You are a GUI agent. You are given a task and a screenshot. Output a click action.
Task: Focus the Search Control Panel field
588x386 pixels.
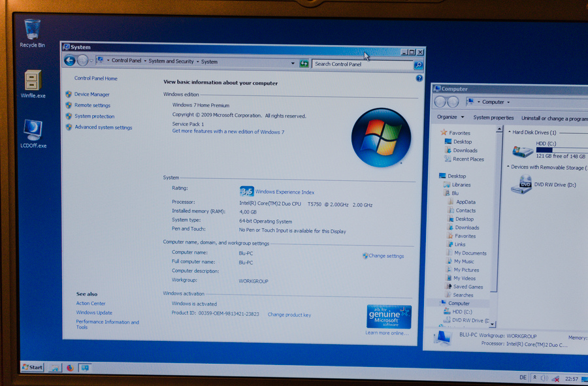point(362,65)
